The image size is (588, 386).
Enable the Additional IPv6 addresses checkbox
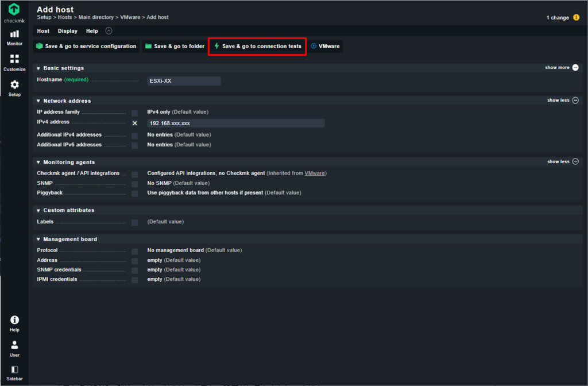coord(134,145)
